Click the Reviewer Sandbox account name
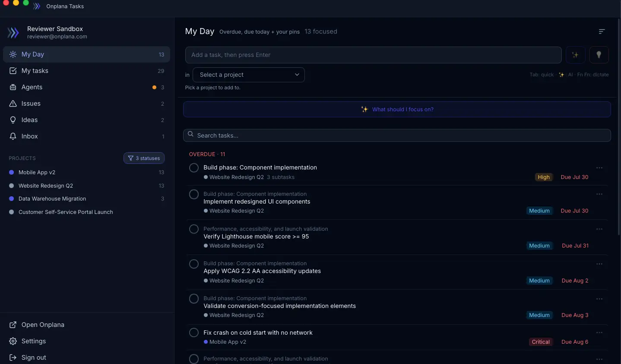 point(55,29)
